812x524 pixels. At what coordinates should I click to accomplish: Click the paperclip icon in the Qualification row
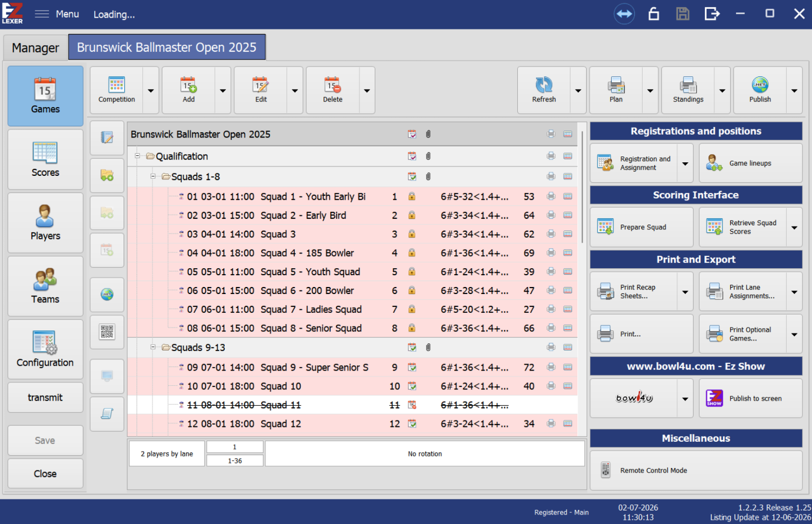point(428,156)
